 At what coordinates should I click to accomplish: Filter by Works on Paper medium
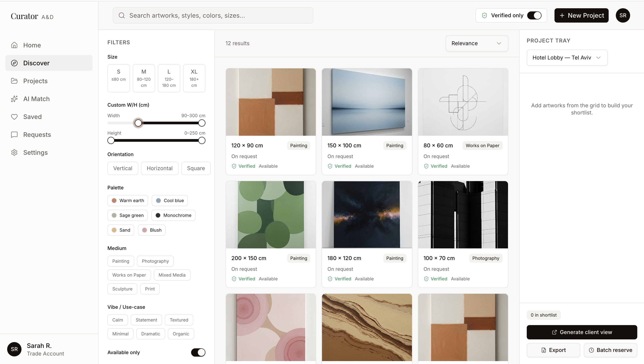click(129, 275)
